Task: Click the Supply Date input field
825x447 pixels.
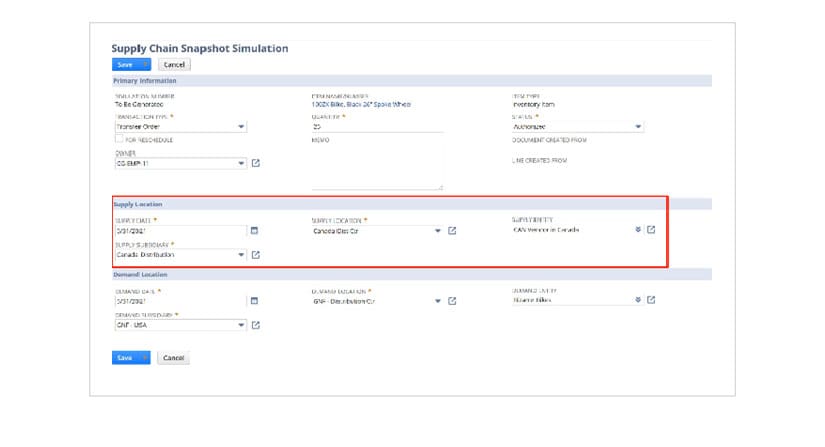Action: tap(180, 231)
